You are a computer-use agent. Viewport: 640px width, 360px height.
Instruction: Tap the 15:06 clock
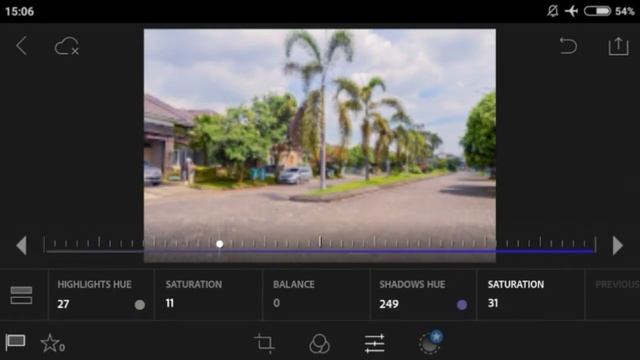20,11
